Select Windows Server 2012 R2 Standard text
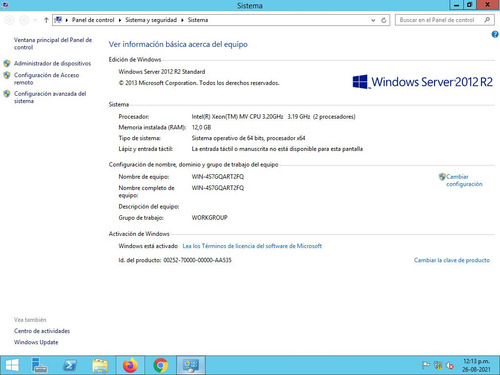 (x=162, y=72)
